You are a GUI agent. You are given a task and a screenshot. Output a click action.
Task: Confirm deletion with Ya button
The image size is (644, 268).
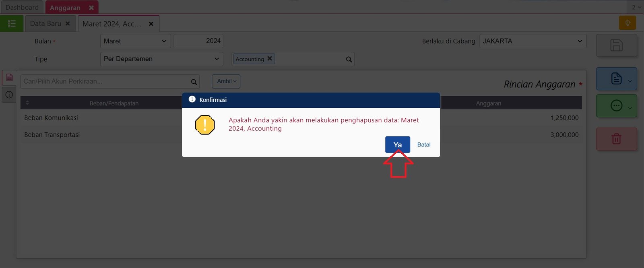coord(397,145)
